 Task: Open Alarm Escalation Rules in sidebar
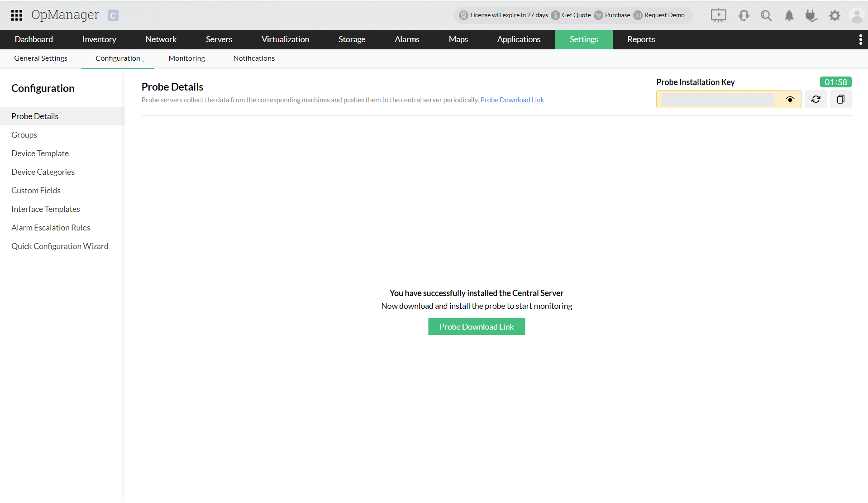click(x=62, y=228)
